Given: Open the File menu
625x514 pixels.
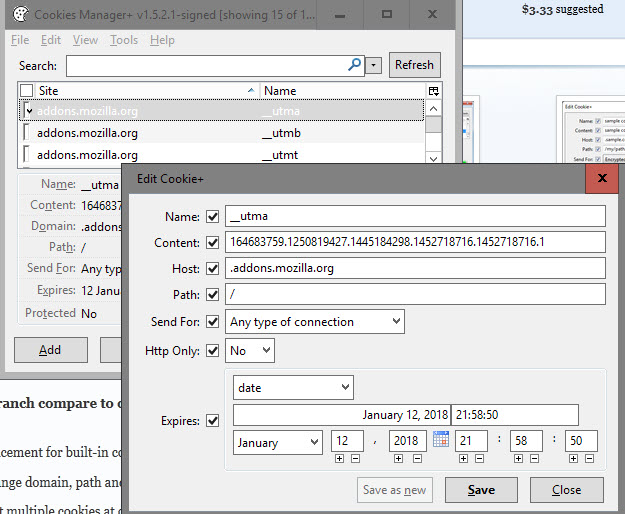Looking at the screenshot, I should coord(20,40).
